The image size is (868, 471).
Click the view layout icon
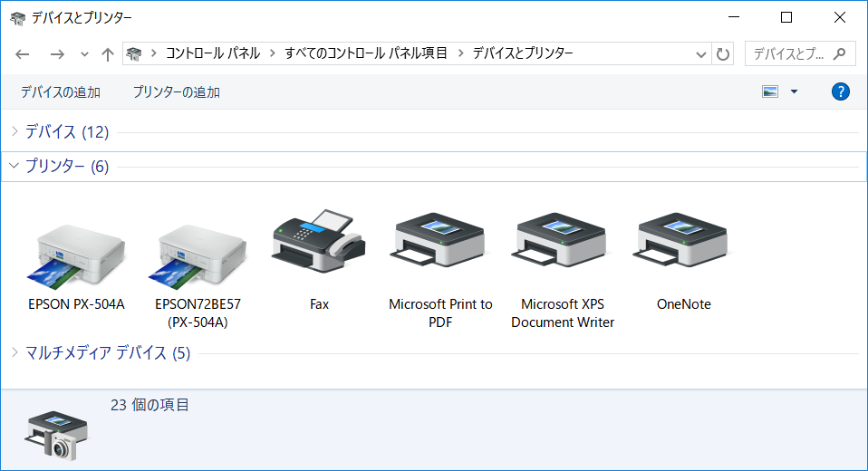point(770,91)
